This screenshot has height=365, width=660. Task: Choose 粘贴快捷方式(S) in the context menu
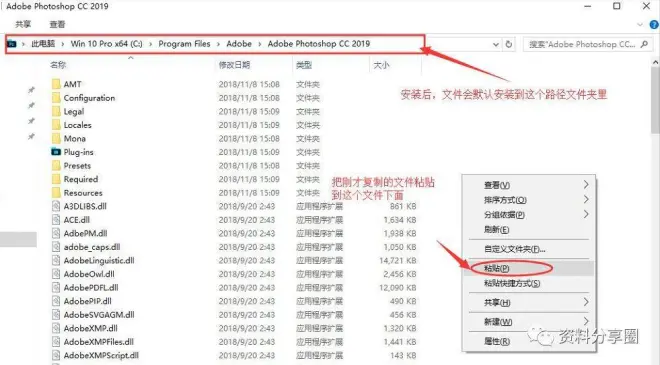pos(529,283)
